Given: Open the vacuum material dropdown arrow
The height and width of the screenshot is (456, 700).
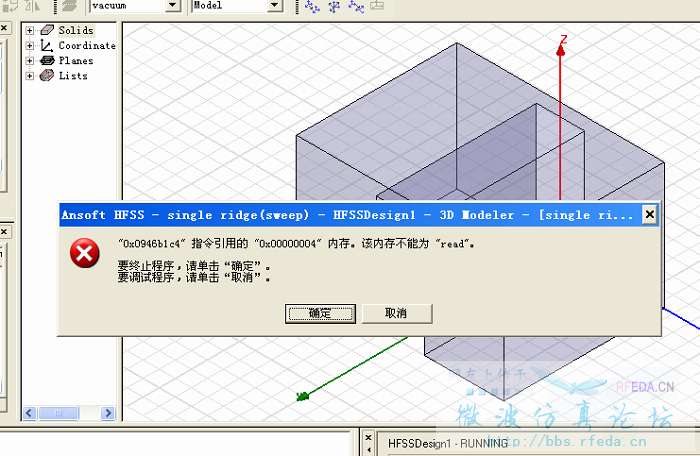Looking at the screenshot, I should [x=172, y=5].
